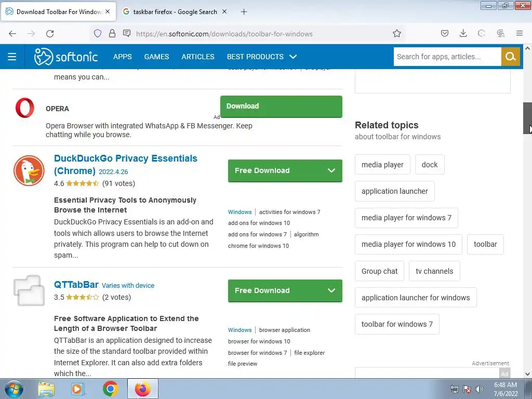Open the tracking protection shield icon
Screen dimensions: 532x399
point(98,34)
